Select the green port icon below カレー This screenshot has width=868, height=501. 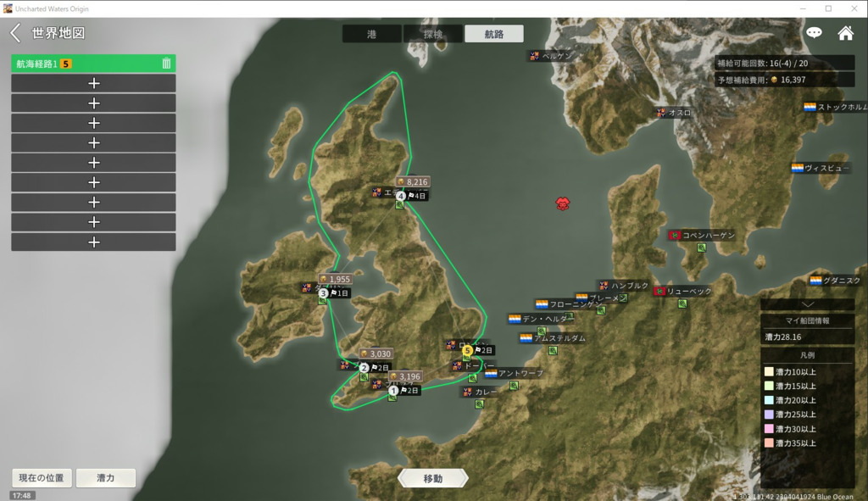480,404
